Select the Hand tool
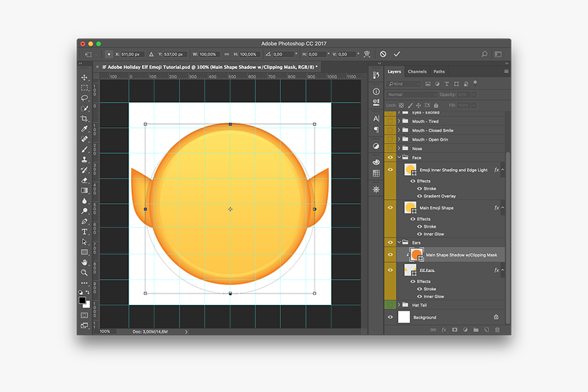This screenshot has width=588, height=392. pyautogui.click(x=84, y=262)
